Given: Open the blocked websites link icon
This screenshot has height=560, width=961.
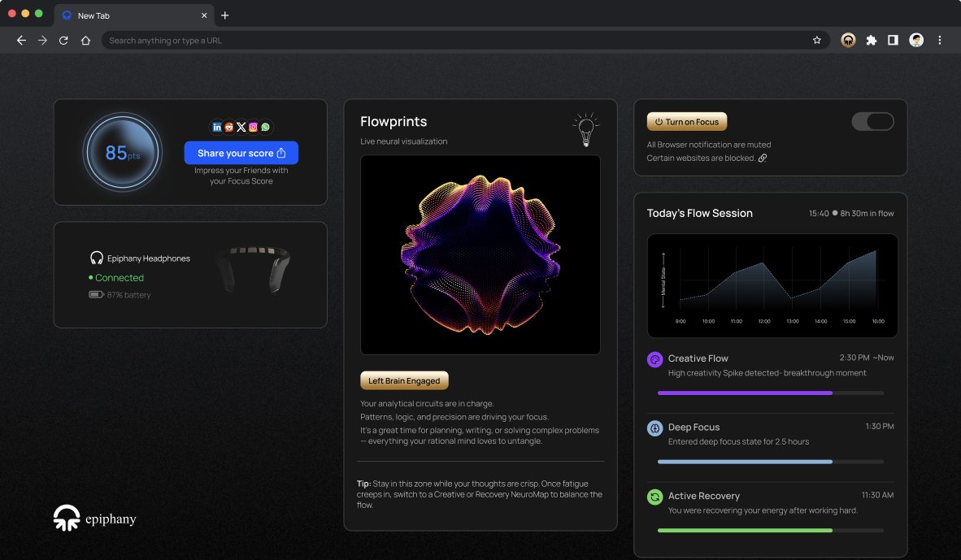Looking at the screenshot, I should pos(763,158).
